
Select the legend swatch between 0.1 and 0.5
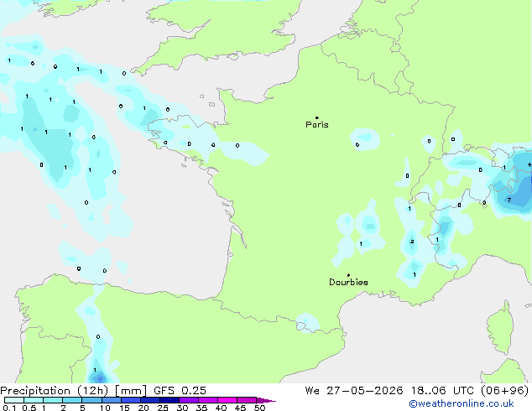click(x=14, y=400)
